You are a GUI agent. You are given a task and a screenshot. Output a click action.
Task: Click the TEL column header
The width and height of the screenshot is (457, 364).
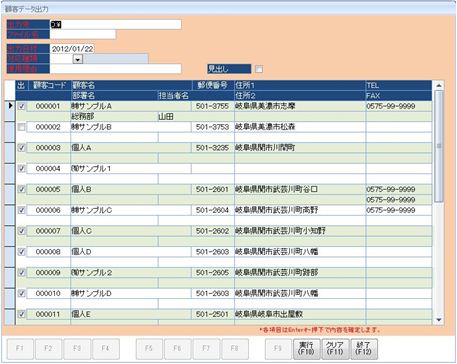click(x=399, y=85)
